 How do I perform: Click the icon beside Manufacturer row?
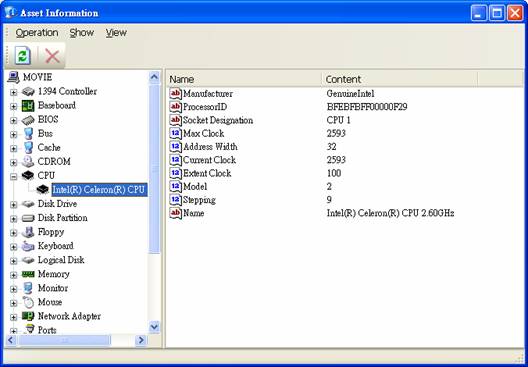(175, 94)
